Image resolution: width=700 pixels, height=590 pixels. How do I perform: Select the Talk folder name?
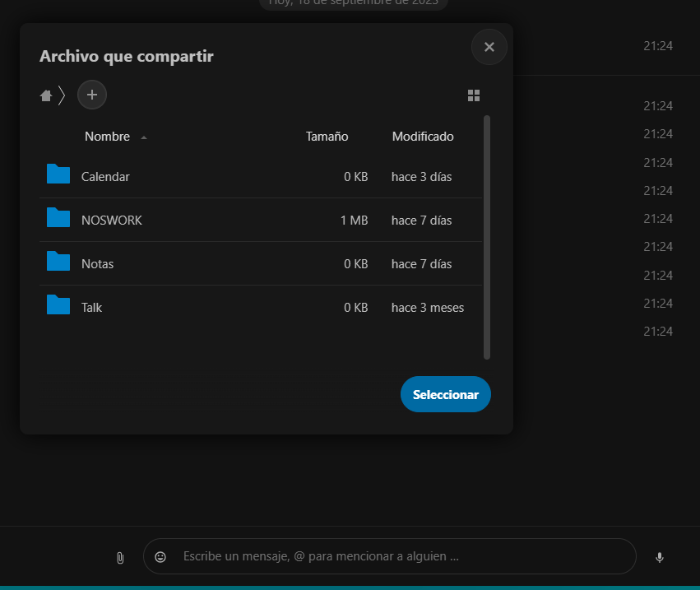[x=91, y=308]
